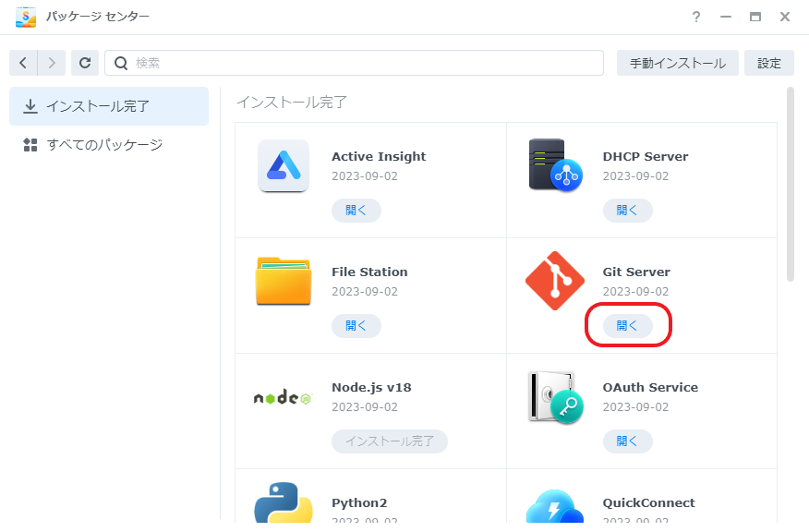The height and width of the screenshot is (532, 809).
Task: Select the OAuth Service safe icon
Action: click(x=555, y=397)
